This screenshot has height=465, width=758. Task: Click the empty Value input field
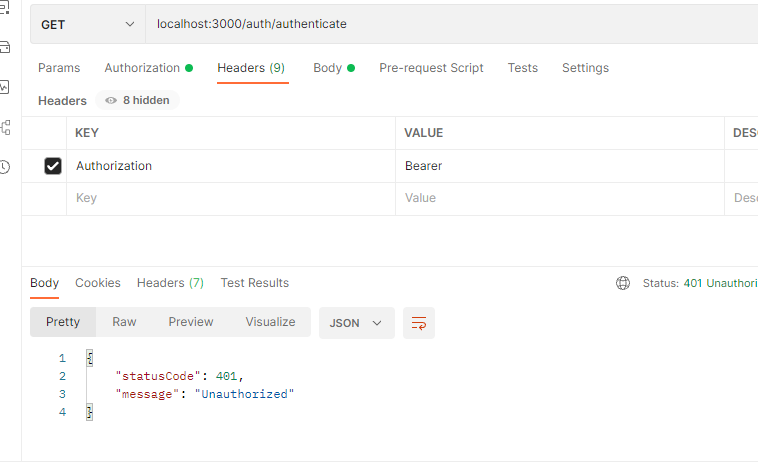(x=560, y=198)
